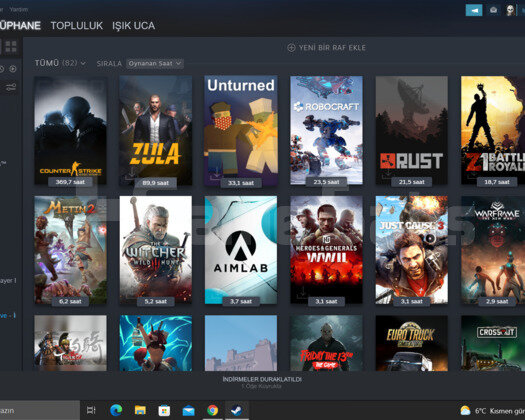Open the Yardım menu
525x420 pixels.
coord(18,9)
